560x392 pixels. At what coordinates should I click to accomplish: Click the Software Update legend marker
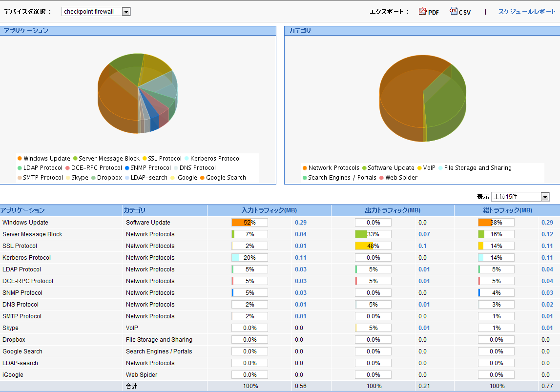pos(364,168)
